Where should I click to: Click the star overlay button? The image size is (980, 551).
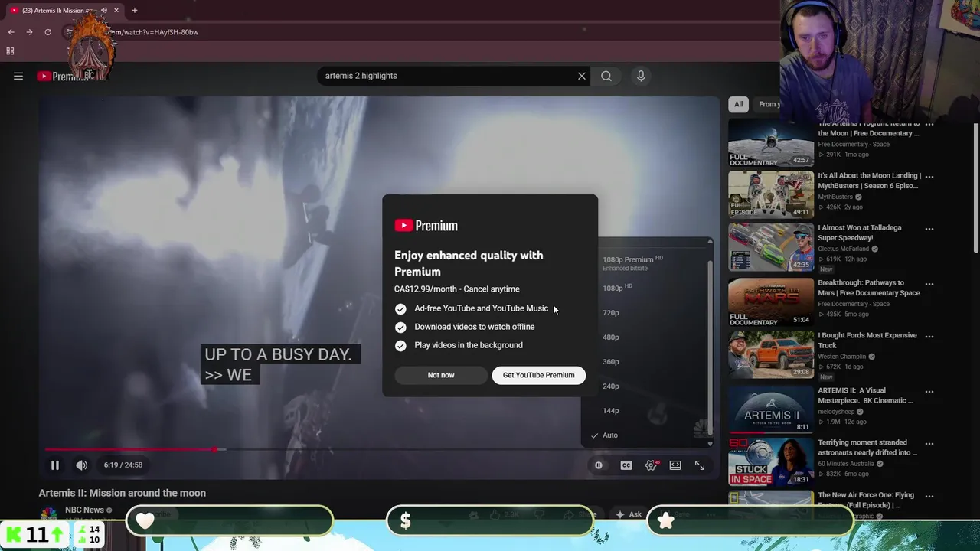666,521
